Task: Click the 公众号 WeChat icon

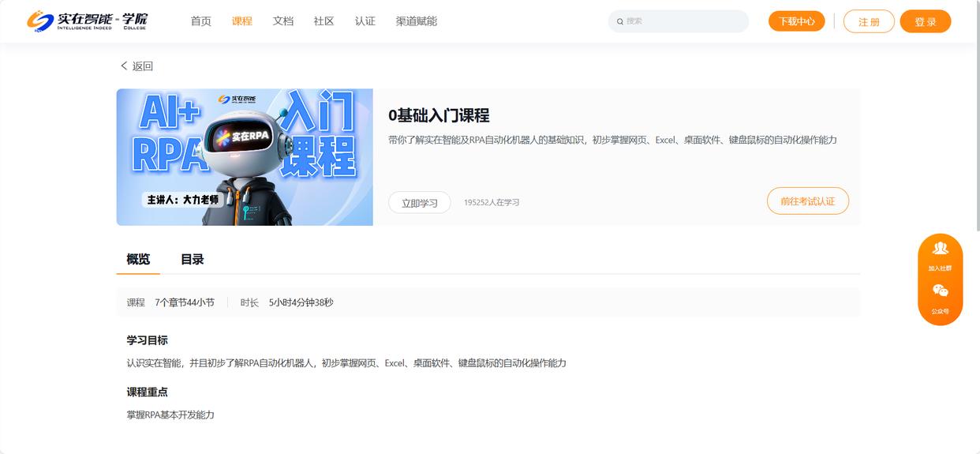Action: click(x=940, y=291)
